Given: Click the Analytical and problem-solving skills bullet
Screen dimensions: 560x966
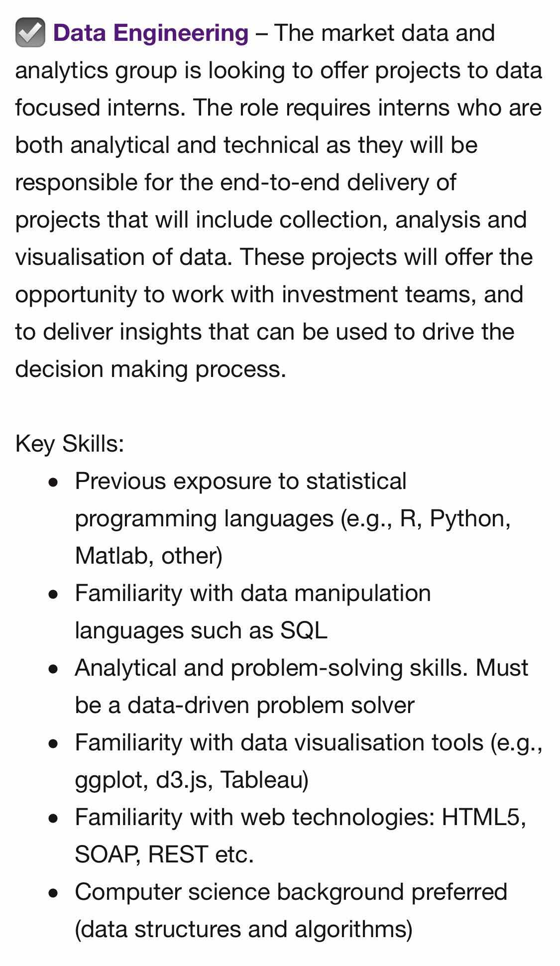Looking at the screenshot, I should tap(301, 668).
